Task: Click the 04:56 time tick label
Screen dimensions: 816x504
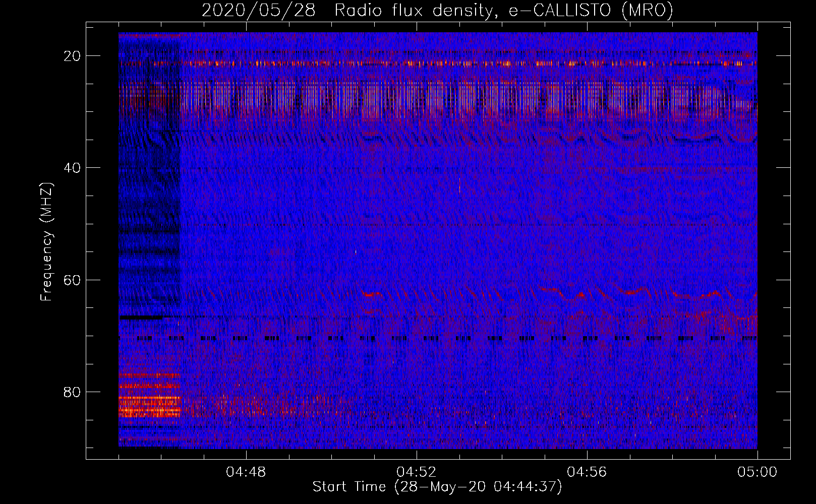Action: pos(587,472)
